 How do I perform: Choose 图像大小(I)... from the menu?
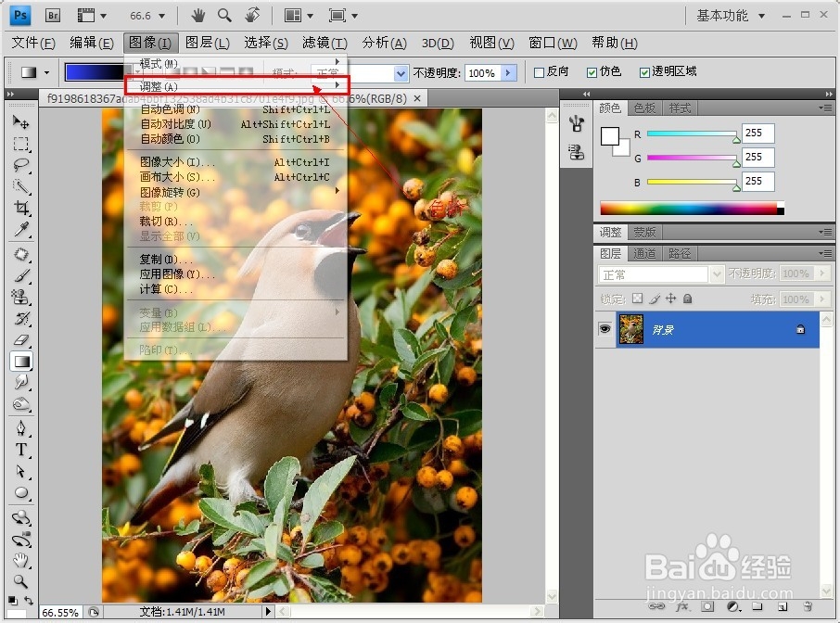pos(235,162)
